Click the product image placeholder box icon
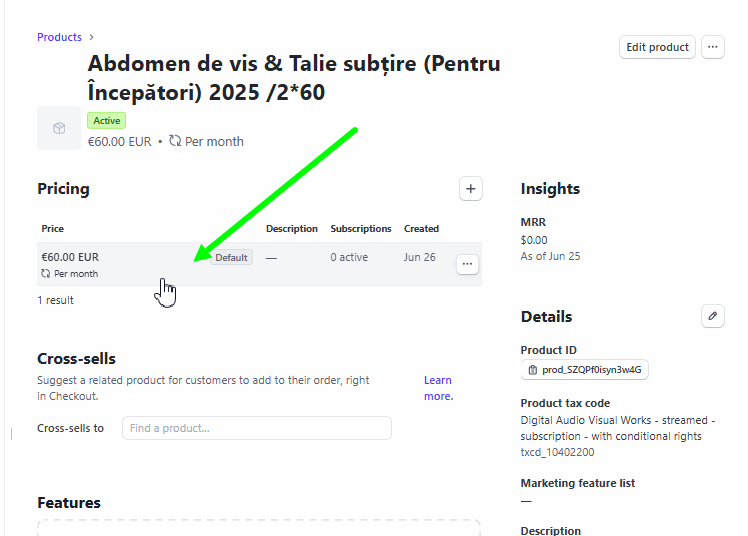The height and width of the screenshot is (536, 748). [x=59, y=128]
